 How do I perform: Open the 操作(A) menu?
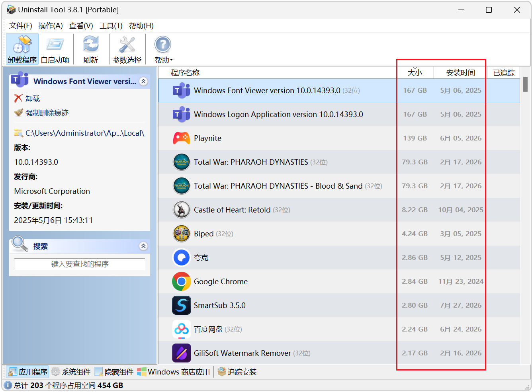click(51, 26)
